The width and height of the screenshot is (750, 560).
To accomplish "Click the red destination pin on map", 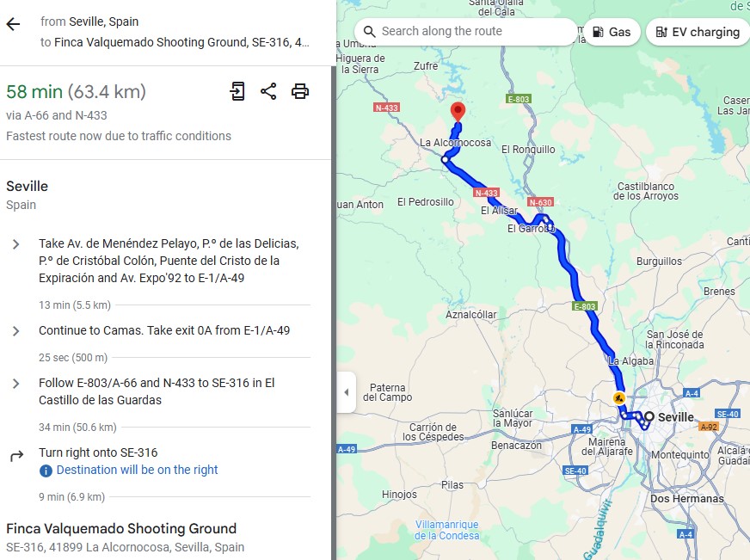I will pyautogui.click(x=458, y=112).
